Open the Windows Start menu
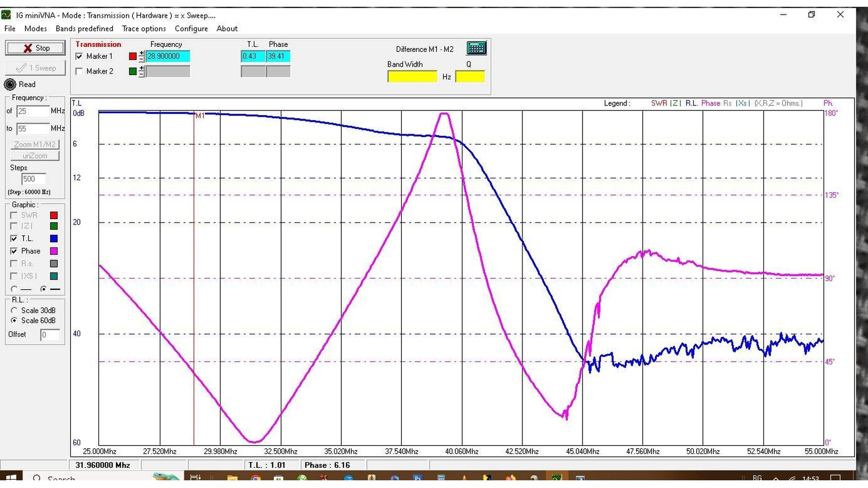The height and width of the screenshot is (488, 868). (11, 478)
